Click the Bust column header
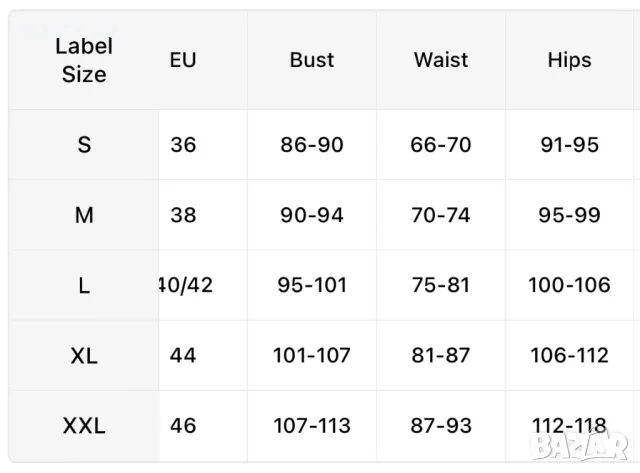The width and height of the screenshot is (640, 473). tap(311, 60)
